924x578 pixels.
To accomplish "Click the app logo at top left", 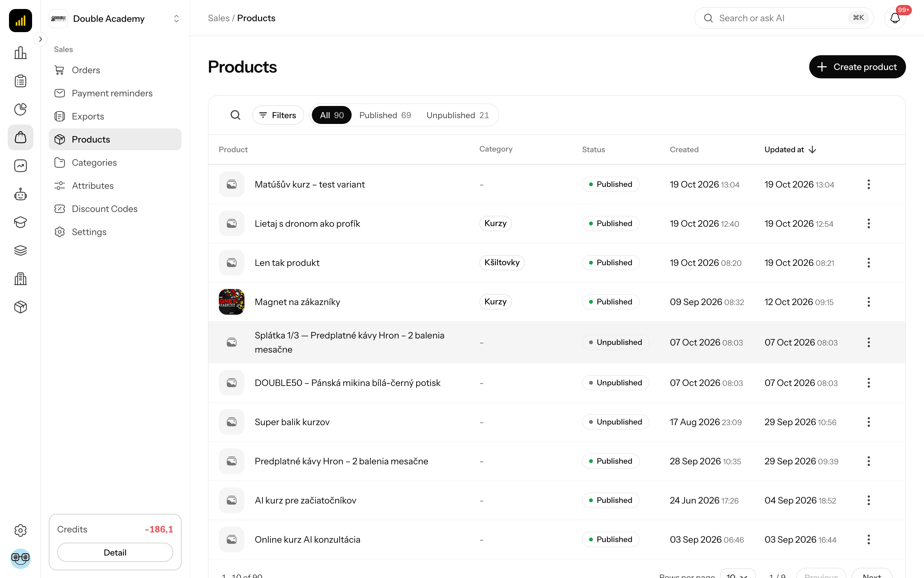I will coord(20,20).
